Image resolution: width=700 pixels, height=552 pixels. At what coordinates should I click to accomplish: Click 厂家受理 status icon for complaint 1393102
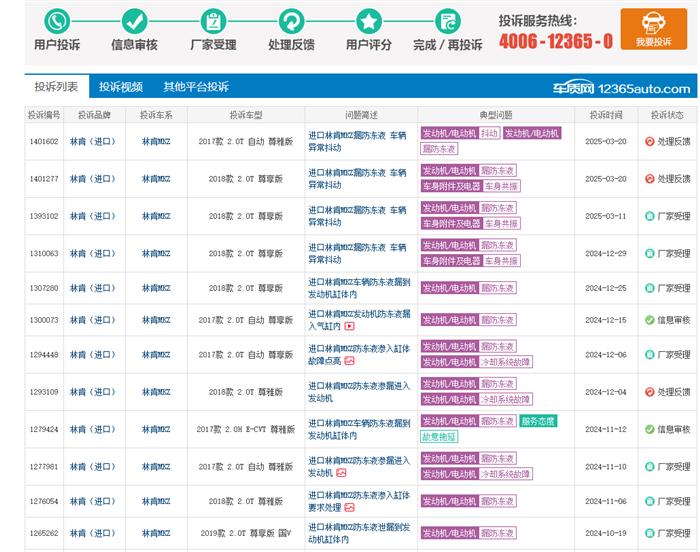click(650, 216)
